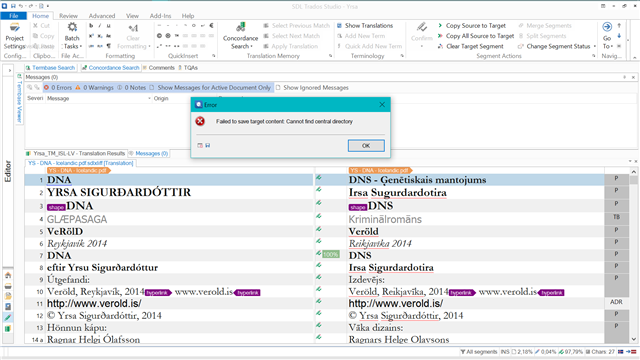Click the red error icon in the dialog
The height and width of the screenshot is (360, 640).
tap(200, 121)
